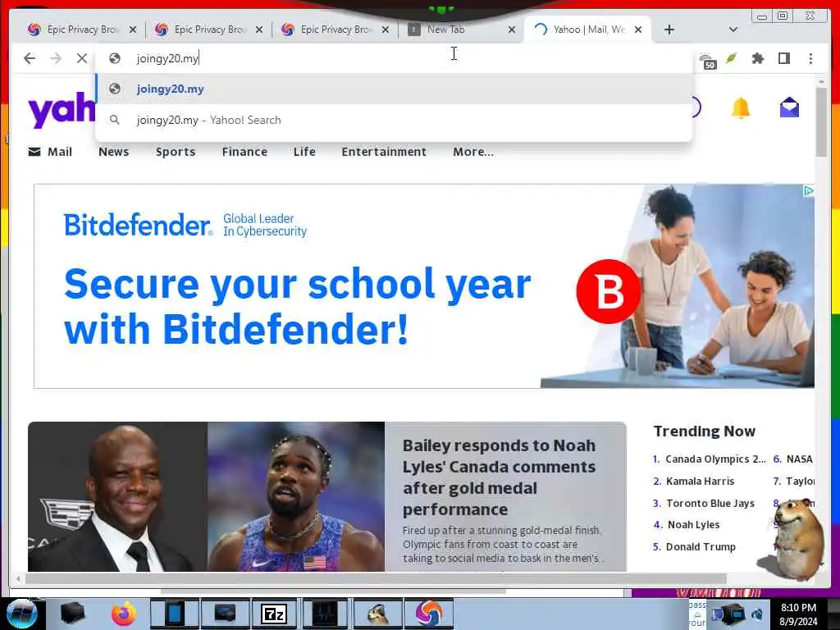This screenshot has width=840, height=630.
Task: Click the AdChoices icon on Bitdefender ad
Action: point(809,190)
